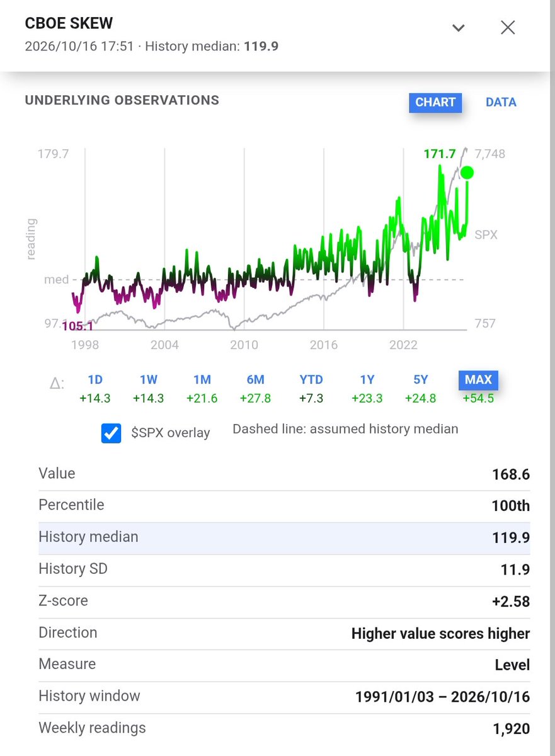Click the +54.5 MAX change value
This screenshot has height=756, width=555.
(x=478, y=398)
